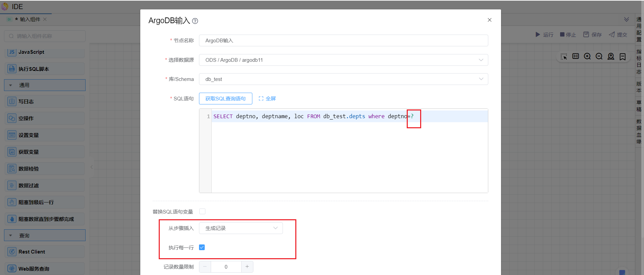Click the 获取SQL查询语句 button
Screen dimensions: 644x275
click(226, 99)
